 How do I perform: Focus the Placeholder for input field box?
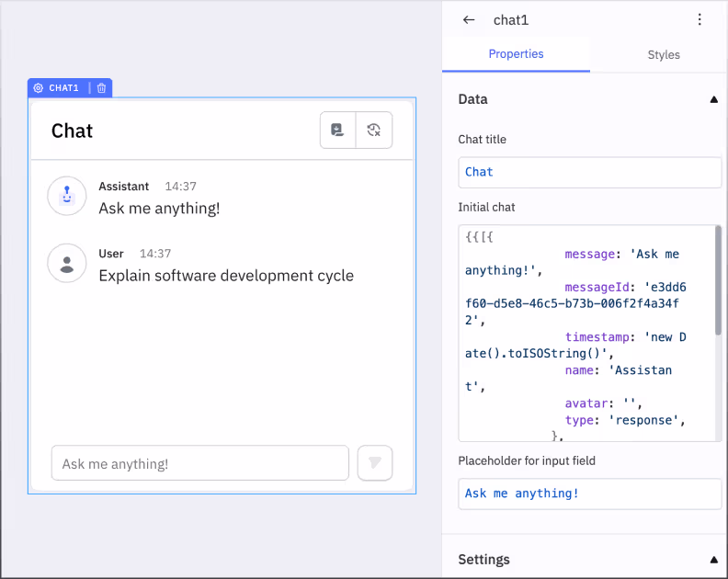[589, 494]
